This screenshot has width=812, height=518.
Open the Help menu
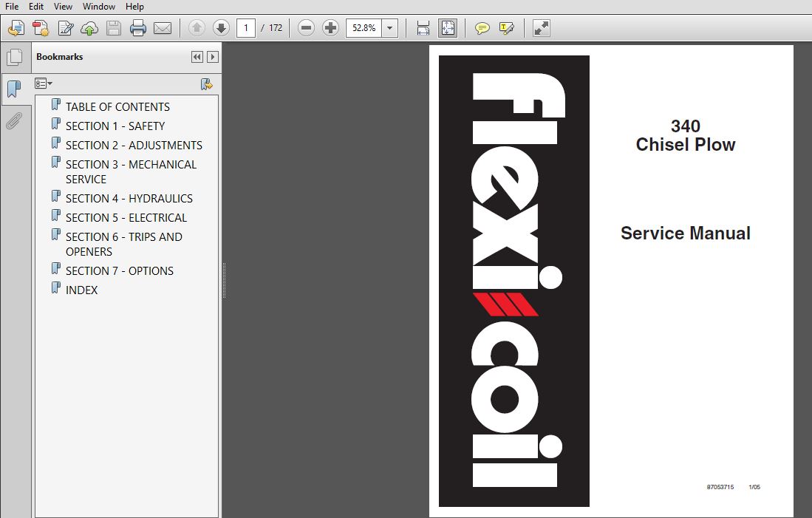134,6
